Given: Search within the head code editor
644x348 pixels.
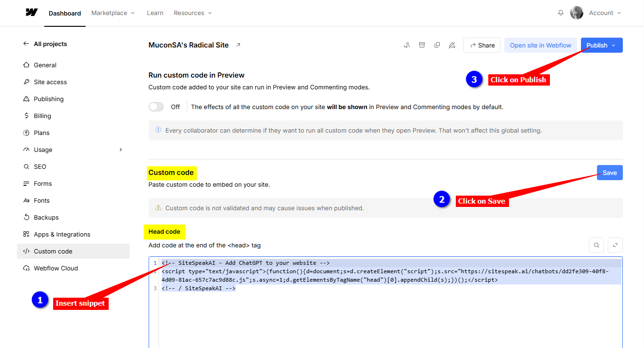Looking at the screenshot, I should click(x=596, y=245).
